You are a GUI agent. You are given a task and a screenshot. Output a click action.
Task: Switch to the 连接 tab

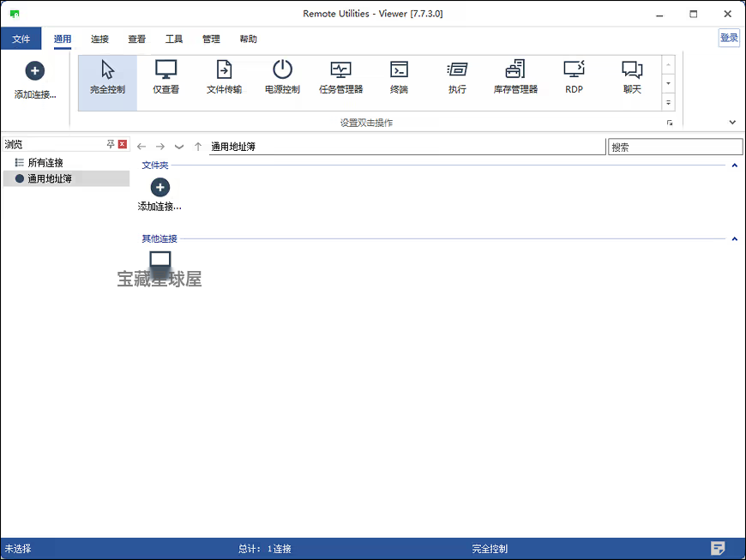point(100,39)
